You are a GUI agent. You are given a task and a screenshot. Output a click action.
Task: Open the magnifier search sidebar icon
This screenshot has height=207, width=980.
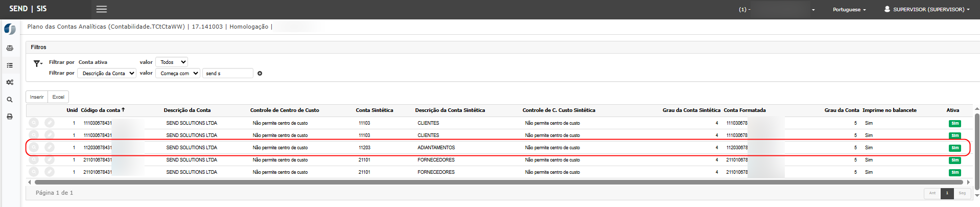(10, 100)
